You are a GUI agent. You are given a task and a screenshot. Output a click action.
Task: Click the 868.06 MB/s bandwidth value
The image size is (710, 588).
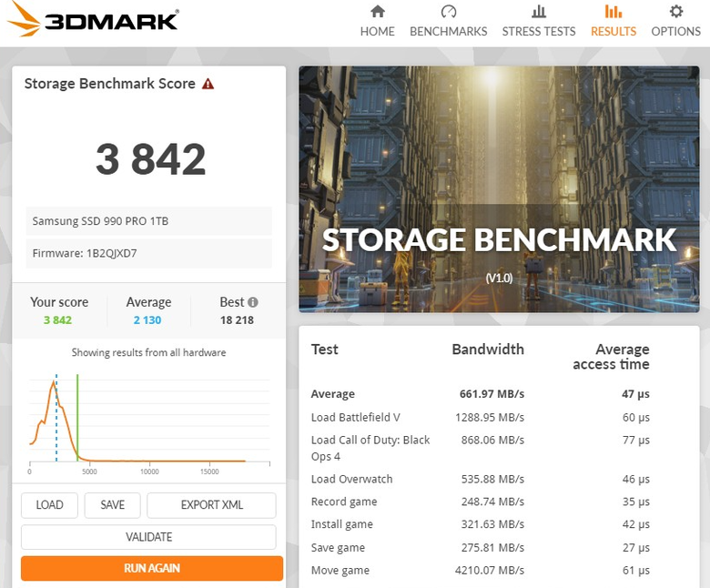pos(492,440)
